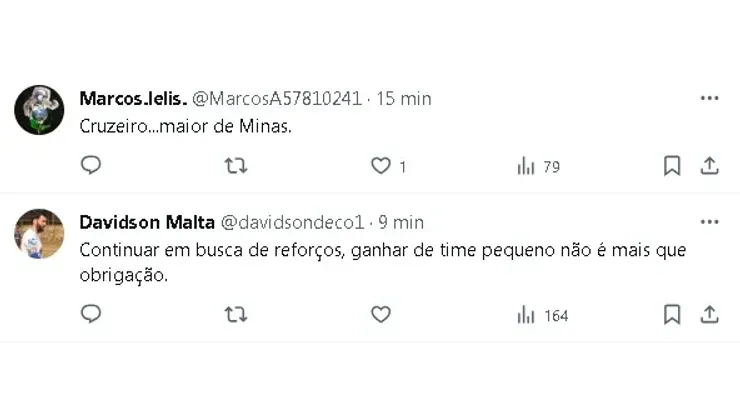Share the Marcos.lelis tweet
This screenshot has height=416, width=740.
coord(709,166)
